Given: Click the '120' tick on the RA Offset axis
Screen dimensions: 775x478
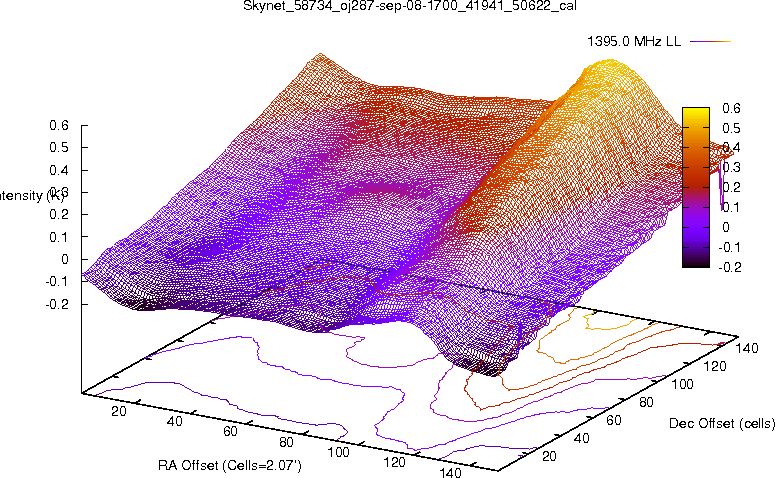Looking at the screenshot, I should pos(394,462).
